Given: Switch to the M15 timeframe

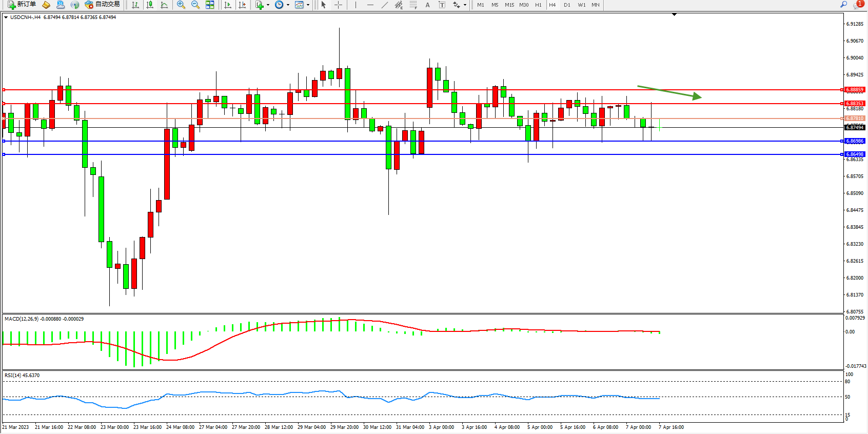Looking at the screenshot, I should pyautogui.click(x=509, y=5).
